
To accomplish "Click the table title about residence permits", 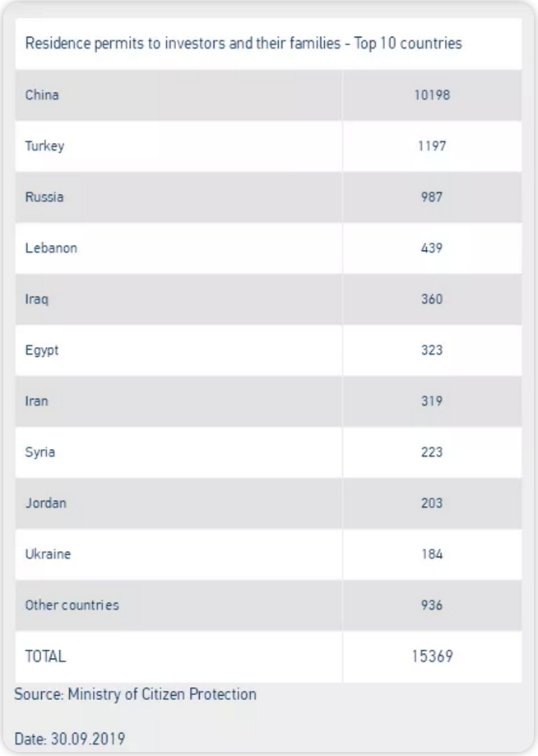I will coord(243,44).
